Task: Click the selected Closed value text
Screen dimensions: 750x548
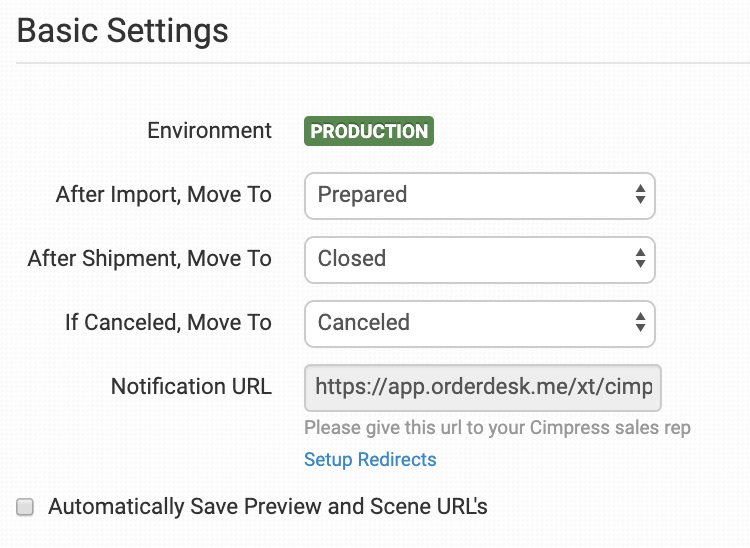Action: click(x=352, y=259)
